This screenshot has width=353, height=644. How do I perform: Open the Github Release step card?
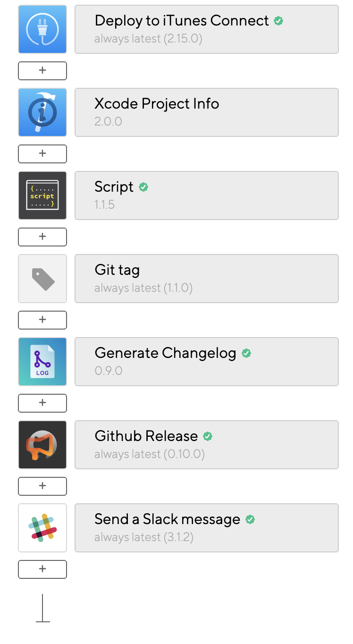(x=207, y=445)
